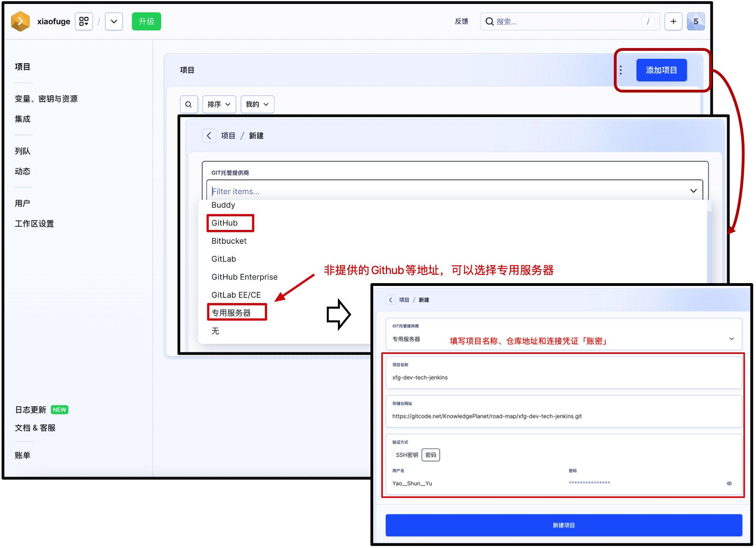Pick GitHub Enterprise from the list
756x548 pixels.
tap(245, 277)
